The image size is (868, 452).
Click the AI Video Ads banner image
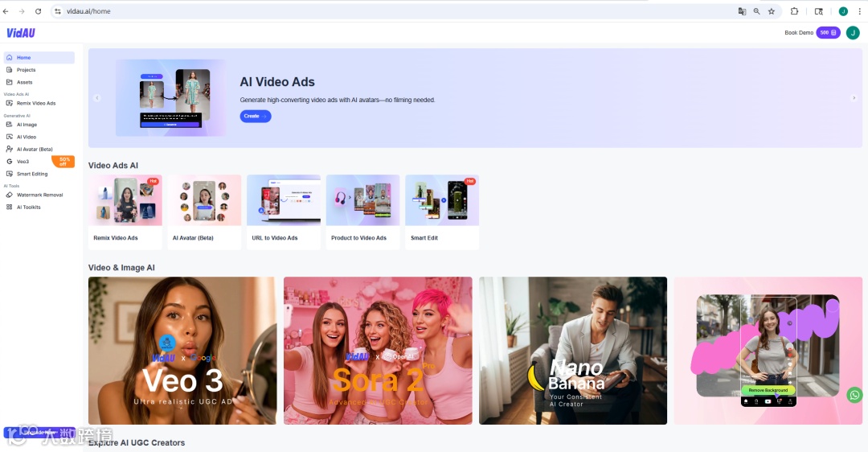pyautogui.click(x=170, y=97)
